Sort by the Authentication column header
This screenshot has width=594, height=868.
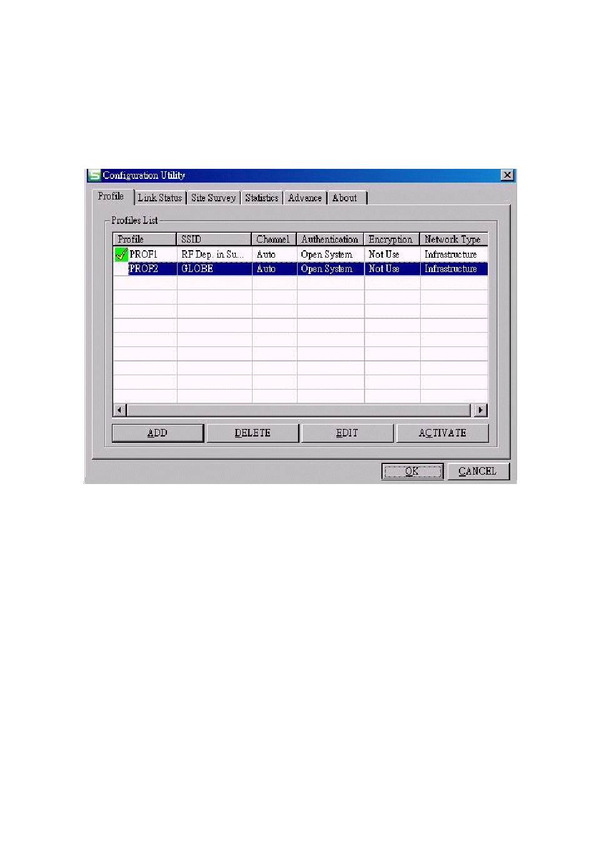330,240
